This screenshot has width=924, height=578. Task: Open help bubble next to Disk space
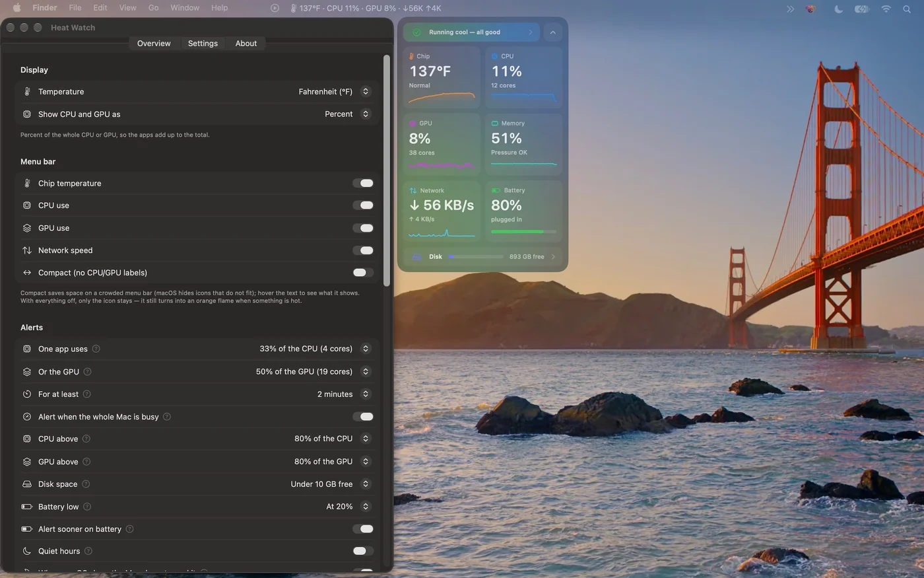[86, 484]
